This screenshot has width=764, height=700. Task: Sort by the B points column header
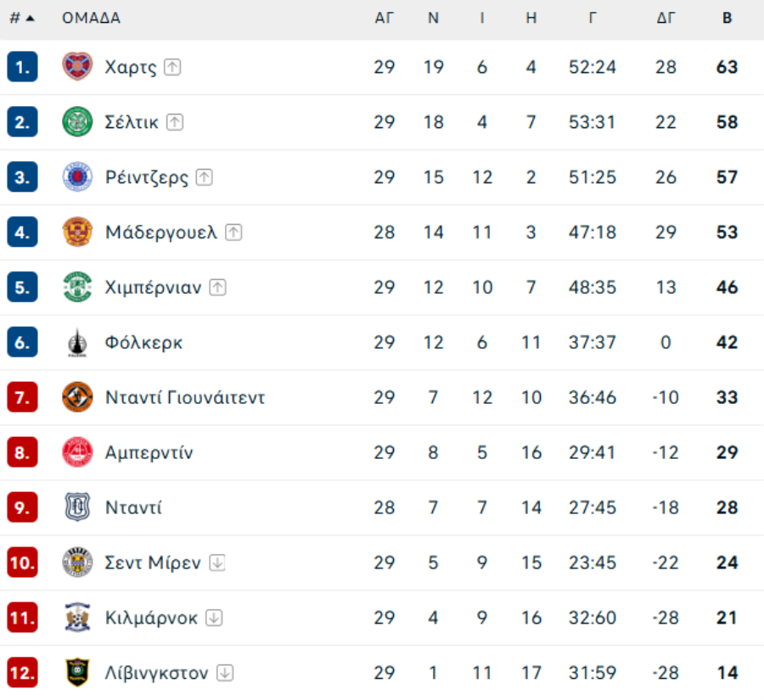[727, 18]
